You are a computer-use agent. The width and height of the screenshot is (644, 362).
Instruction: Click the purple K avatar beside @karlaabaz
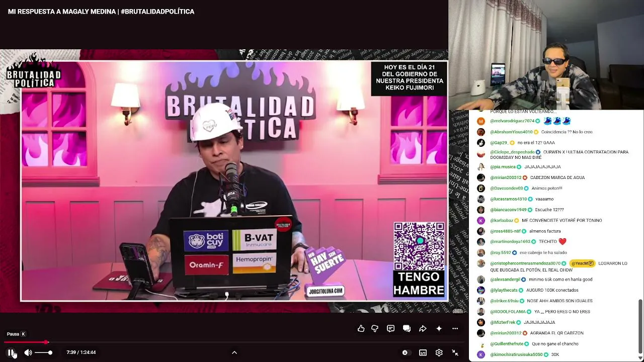[481, 221]
